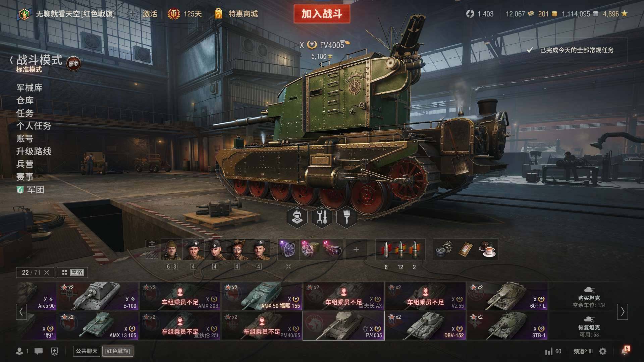This screenshot has width=644, height=362.
Task: Open the 军械库 menu item
Action: (x=30, y=88)
